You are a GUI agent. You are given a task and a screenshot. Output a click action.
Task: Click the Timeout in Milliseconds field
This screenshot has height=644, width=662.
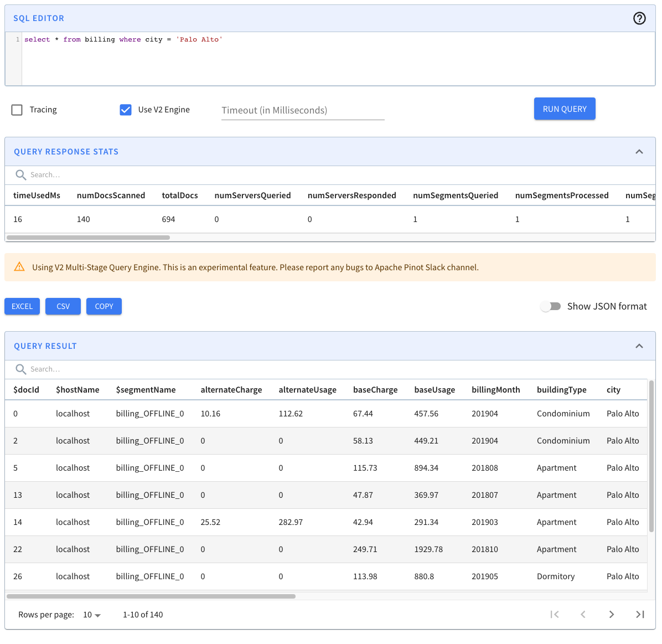[303, 110]
